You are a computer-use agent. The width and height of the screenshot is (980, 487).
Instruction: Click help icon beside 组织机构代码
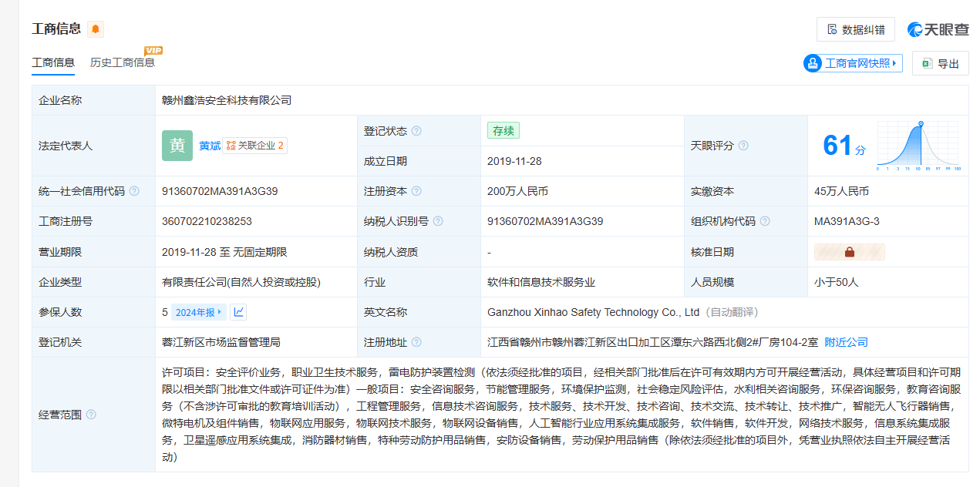tap(765, 221)
